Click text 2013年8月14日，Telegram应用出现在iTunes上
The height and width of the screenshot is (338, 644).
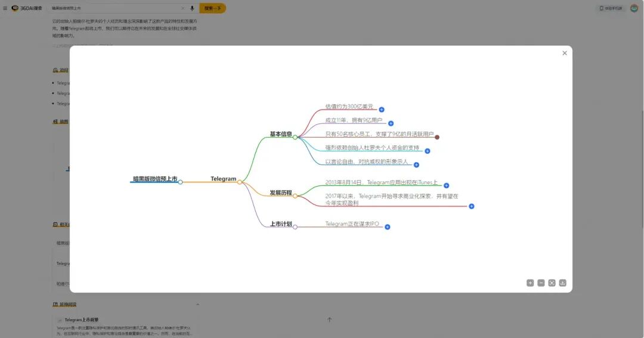pos(382,182)
